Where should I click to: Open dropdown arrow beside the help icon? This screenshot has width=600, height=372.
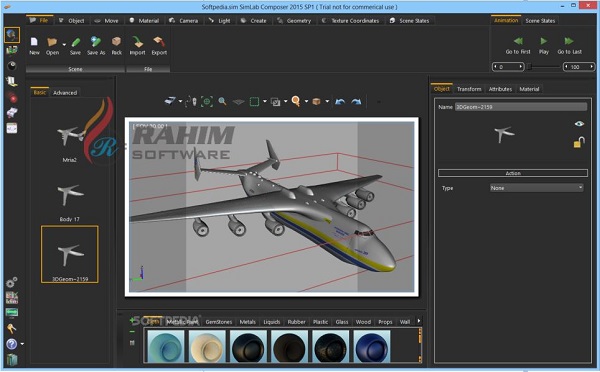[22, 344]
